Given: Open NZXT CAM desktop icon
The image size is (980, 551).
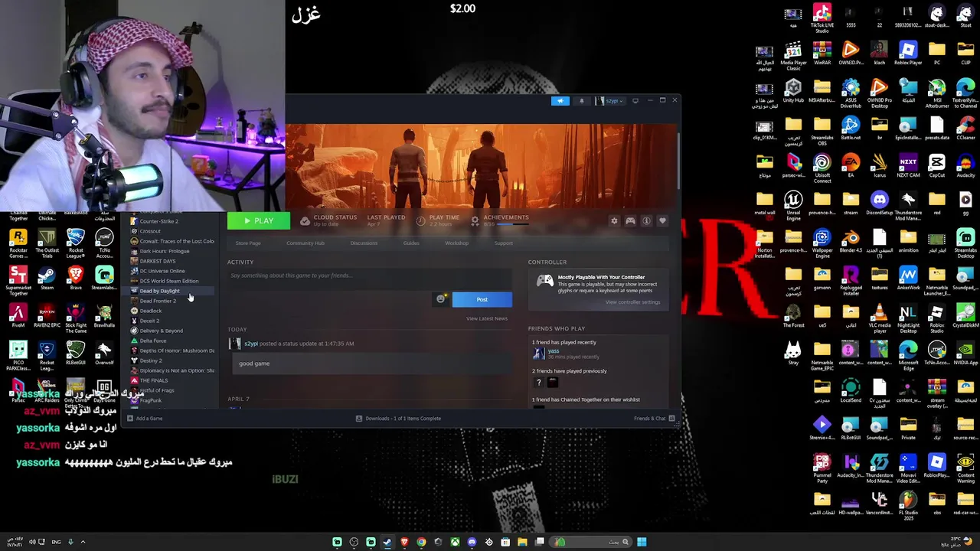Looking at the screenshot, I should pyautogui.click(x=908, y=166).
